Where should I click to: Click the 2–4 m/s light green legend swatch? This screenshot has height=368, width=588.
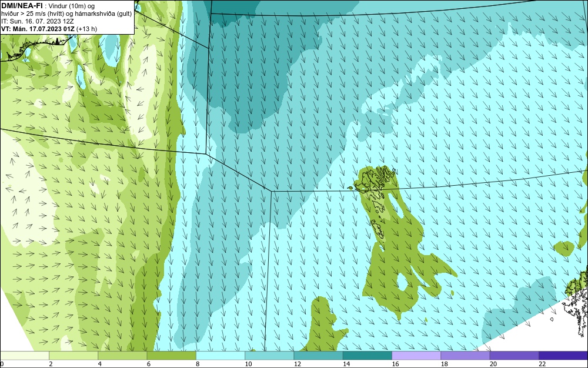[x=73, y=356]
